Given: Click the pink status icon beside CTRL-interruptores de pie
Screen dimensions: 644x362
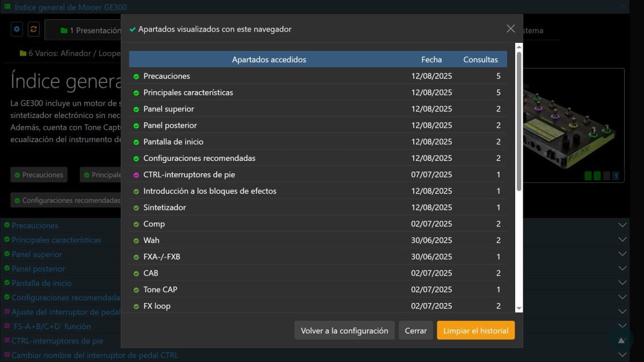Looking at the screenshot, I should (136, 175).
